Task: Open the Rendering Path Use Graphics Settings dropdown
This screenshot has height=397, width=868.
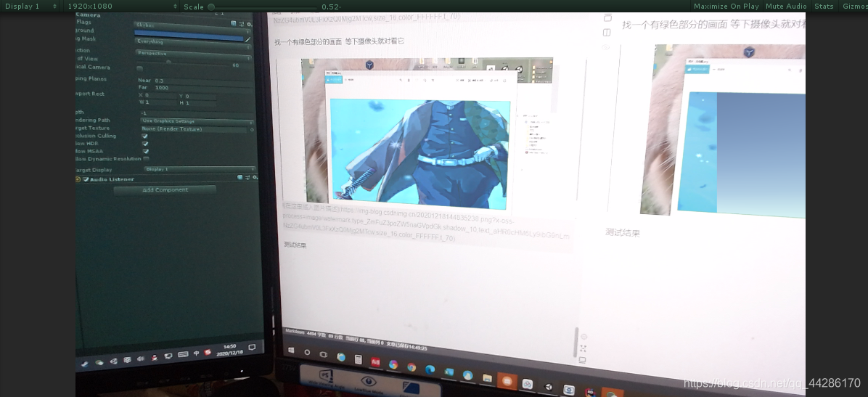Action: [197, 121]
